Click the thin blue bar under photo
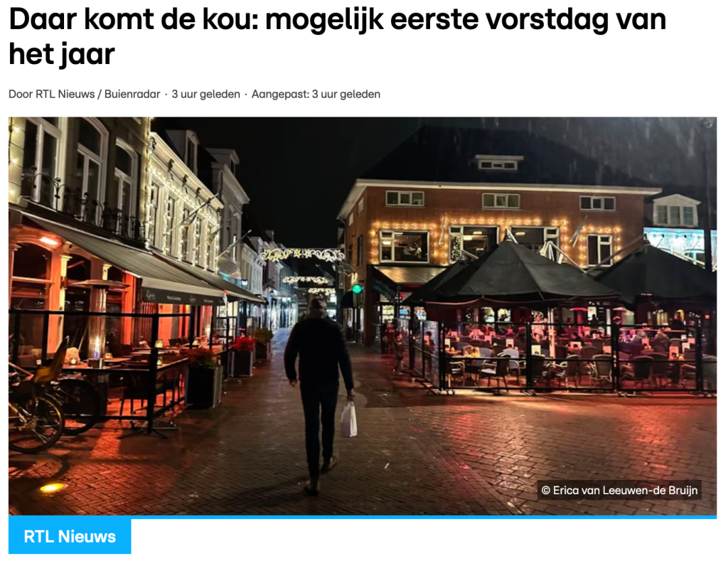The image size is (728, 563). [x=363, y=517]
